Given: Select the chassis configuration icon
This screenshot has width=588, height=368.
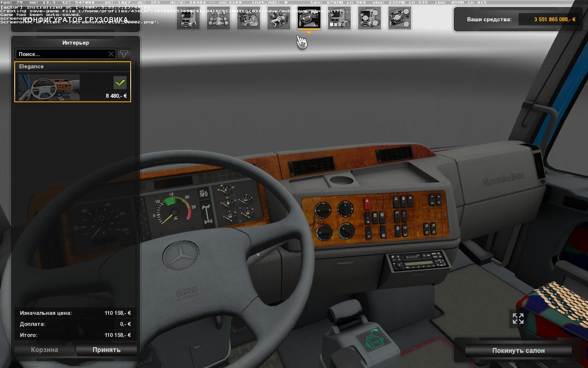Looking at the screenshot, I should click(218, 18).
